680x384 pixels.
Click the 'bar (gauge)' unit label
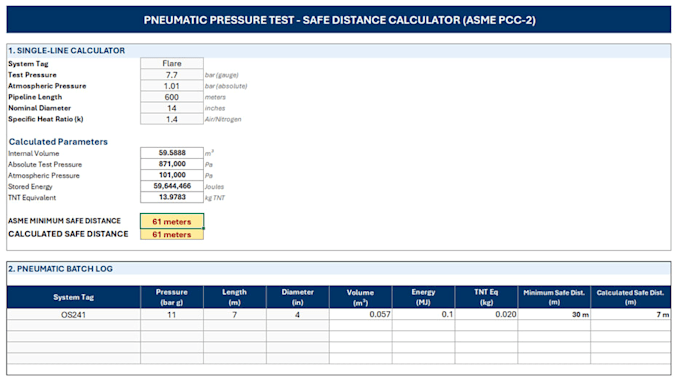(222, 75)
